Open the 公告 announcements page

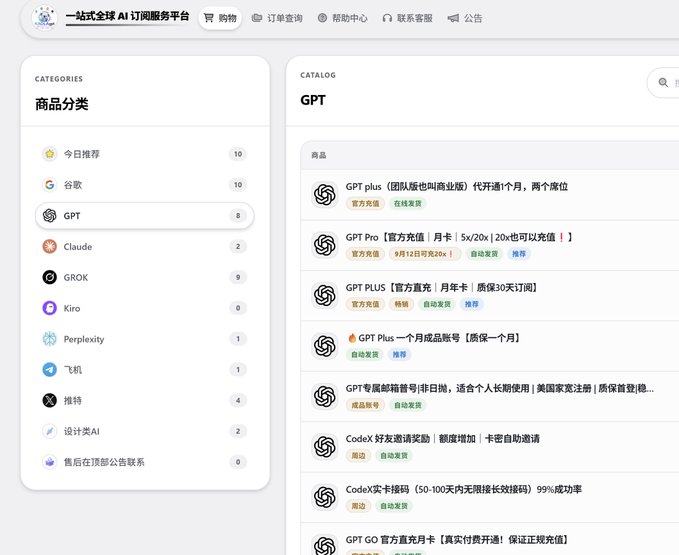click(465, 18)
